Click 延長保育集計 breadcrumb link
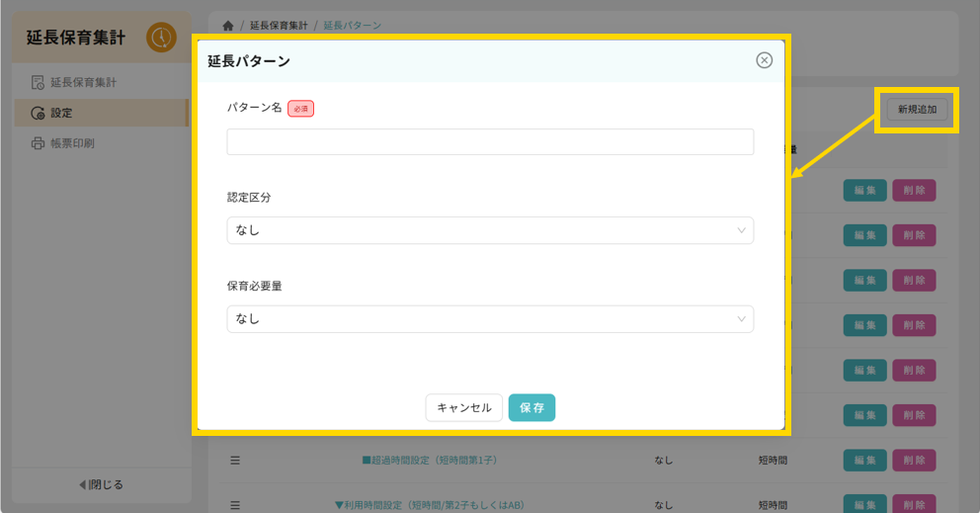The image size is (980, 513). pyautogui.click(x=278, y=25)
